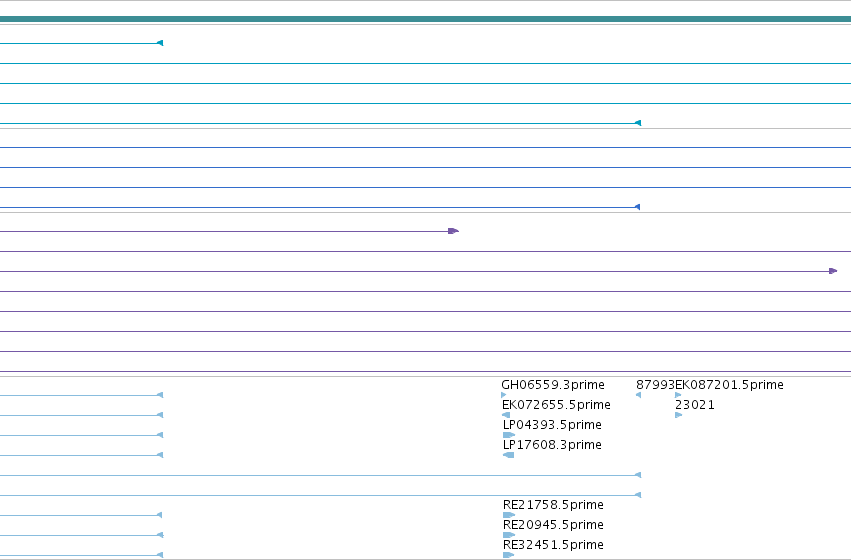Image resolution: width=851 pixels, height=560 pixels.
Task: Select the GH06559.3prime feature label
Action: click(552, 385)
